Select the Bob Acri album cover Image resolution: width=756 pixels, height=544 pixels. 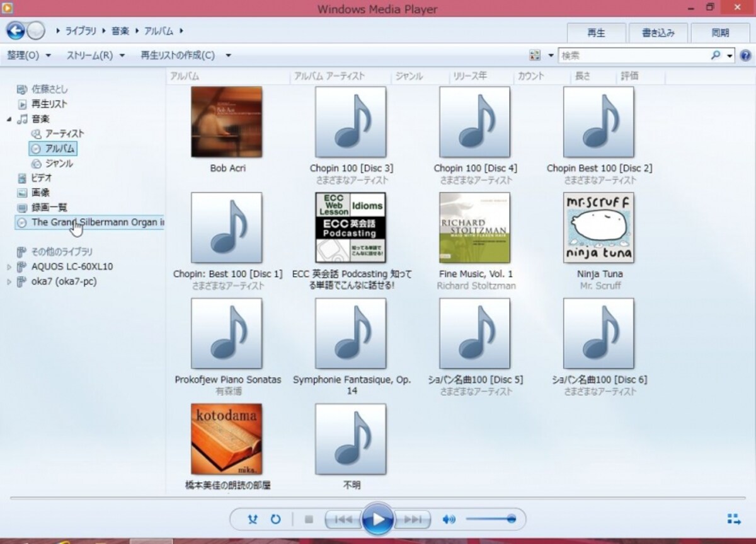pyautogui.click(x=227, y=122)
